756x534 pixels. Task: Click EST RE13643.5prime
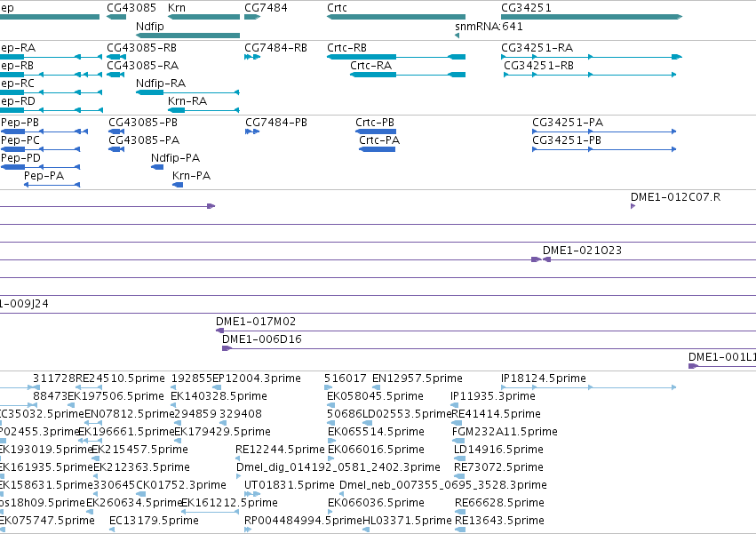[499, 521]
